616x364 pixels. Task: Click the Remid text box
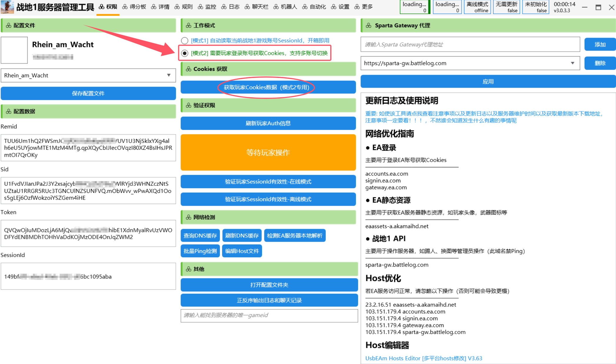(88, 148)
